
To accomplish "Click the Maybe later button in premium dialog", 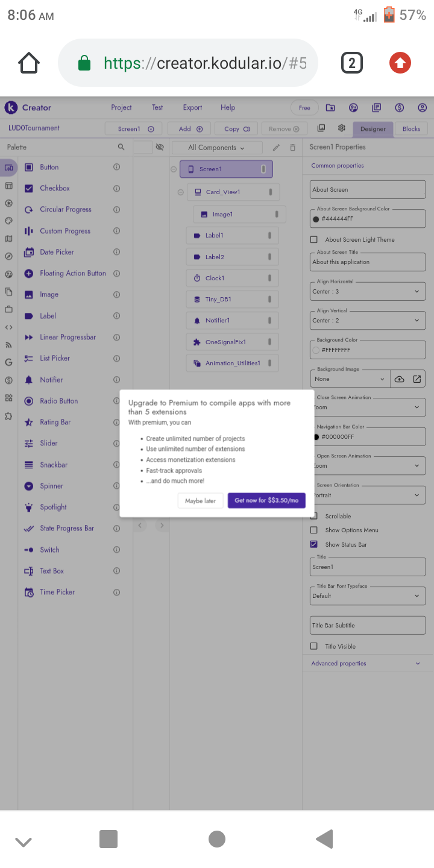I will coord(200,500).
